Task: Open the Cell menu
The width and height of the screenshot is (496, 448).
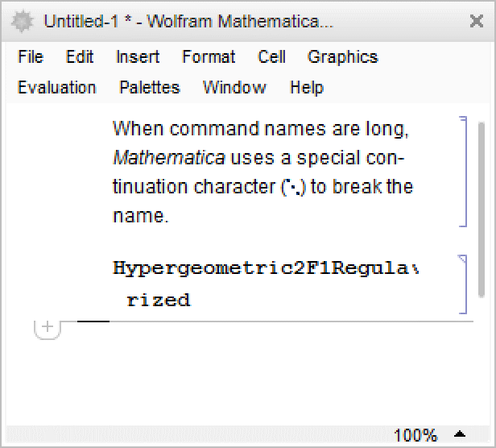Action: [271, 57]
